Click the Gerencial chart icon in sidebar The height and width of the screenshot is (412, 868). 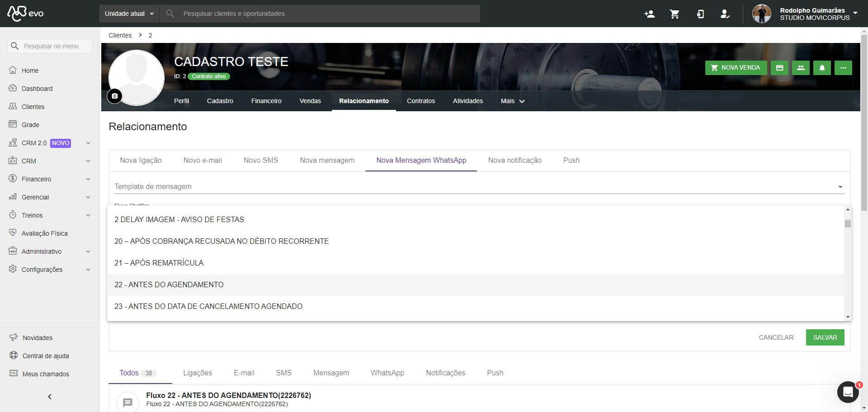coord(13,197)
